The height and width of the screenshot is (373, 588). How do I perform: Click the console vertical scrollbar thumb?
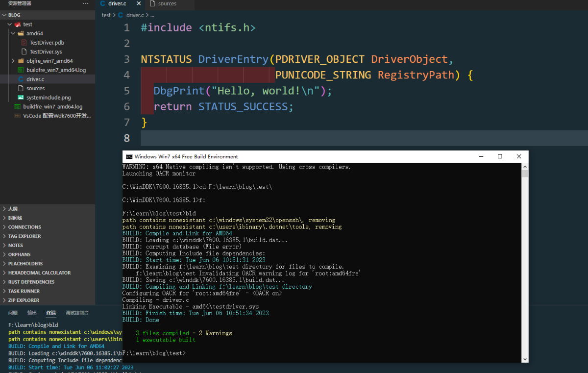(x=525, y=174)
